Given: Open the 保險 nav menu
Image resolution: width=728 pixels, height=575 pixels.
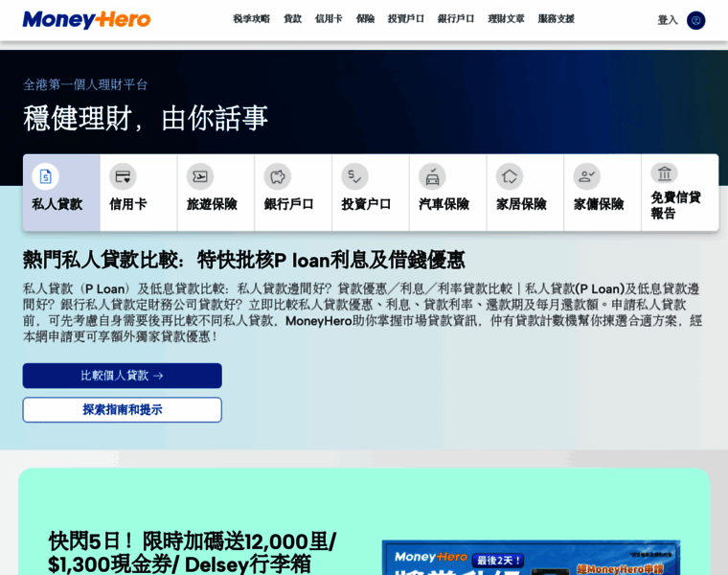Looking at the screenshot, I should 365,19.
